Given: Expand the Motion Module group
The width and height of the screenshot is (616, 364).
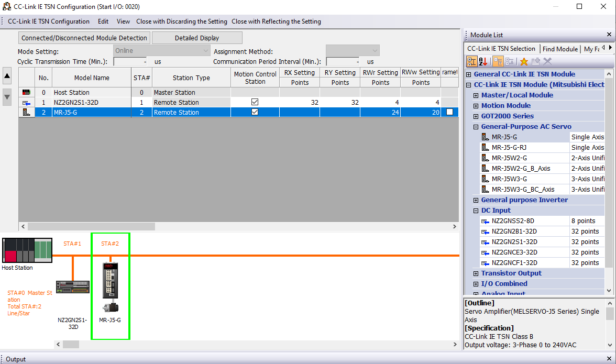Looking at the screenshot, I should [x=476, y=106].
